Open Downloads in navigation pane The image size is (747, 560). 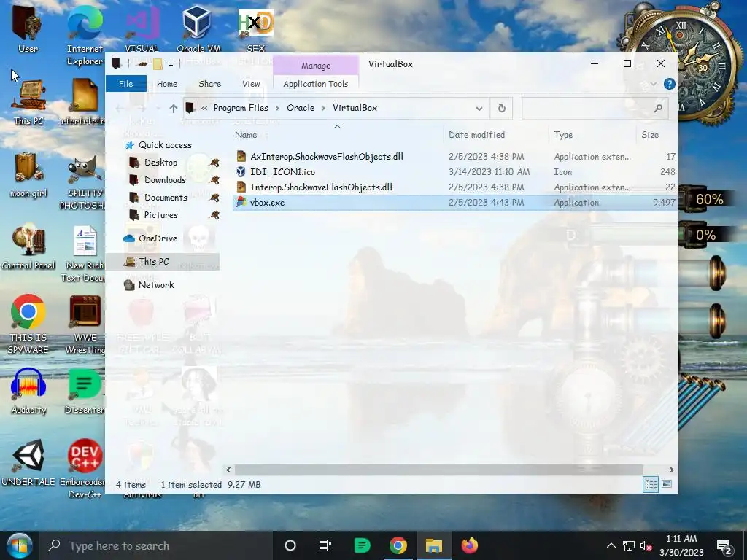(x=165, y=180)
